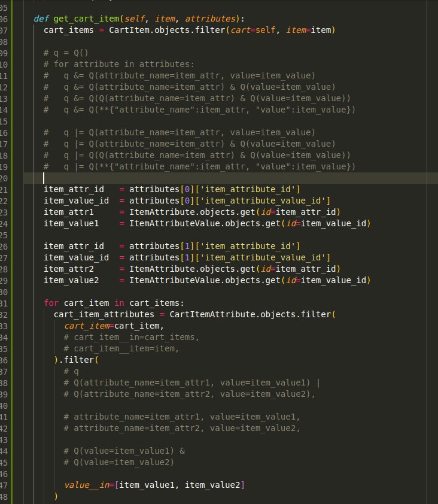Viewport: 438px width, 504px height.
Task: Click attributes[1]['item_attribute_value_id'] expression
Action: (x=229, y=258)
